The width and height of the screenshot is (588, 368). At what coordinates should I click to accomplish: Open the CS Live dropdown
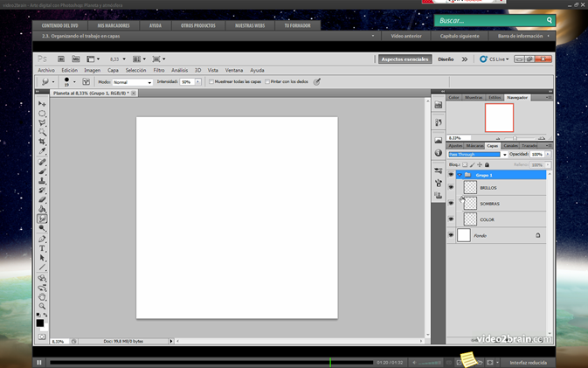(495, 59)
